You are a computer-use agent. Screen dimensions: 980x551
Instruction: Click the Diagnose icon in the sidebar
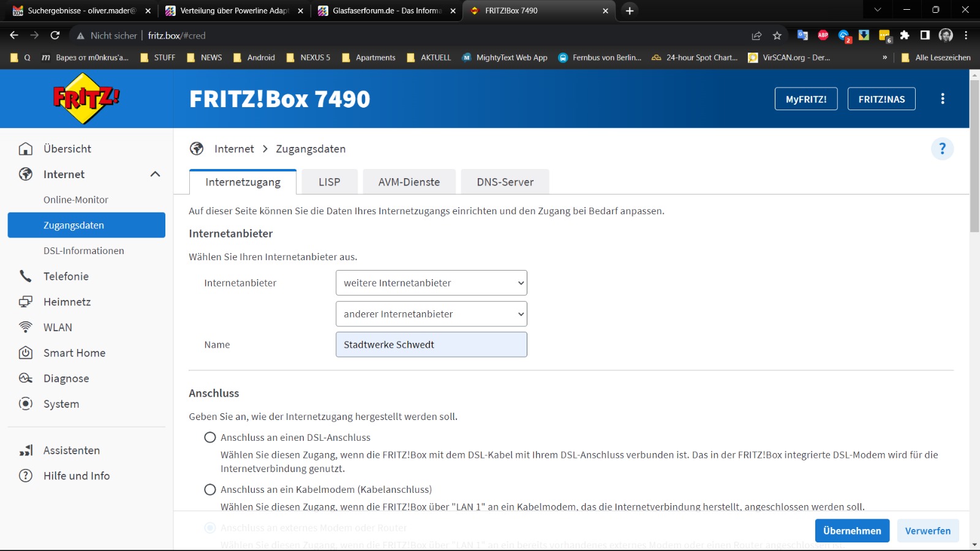(x=26, y=378)
